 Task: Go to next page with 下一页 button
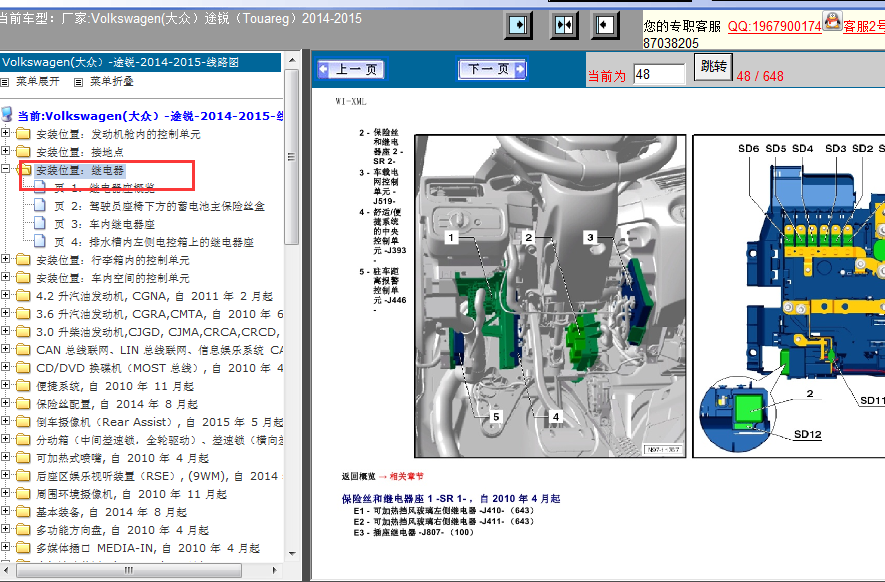[492, 69]
